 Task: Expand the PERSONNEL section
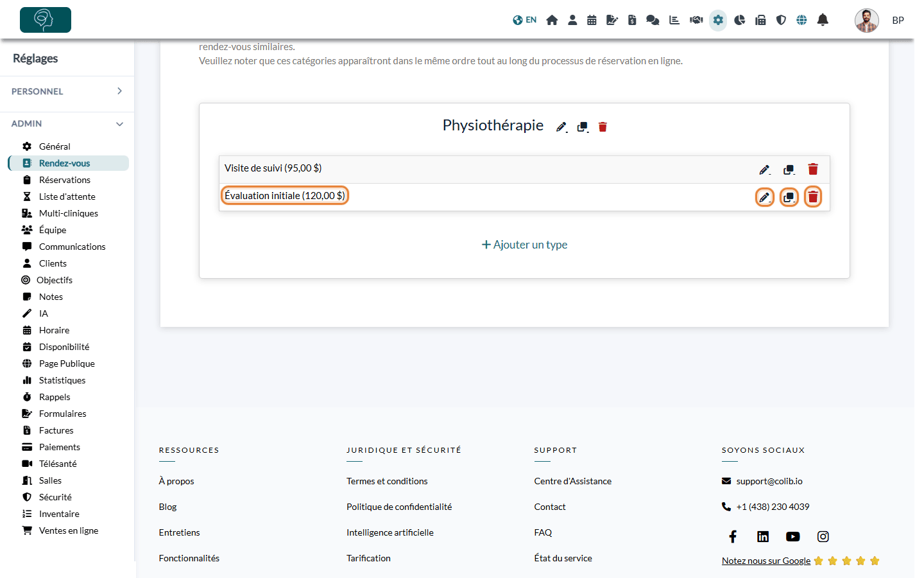(x=67, y=91)
